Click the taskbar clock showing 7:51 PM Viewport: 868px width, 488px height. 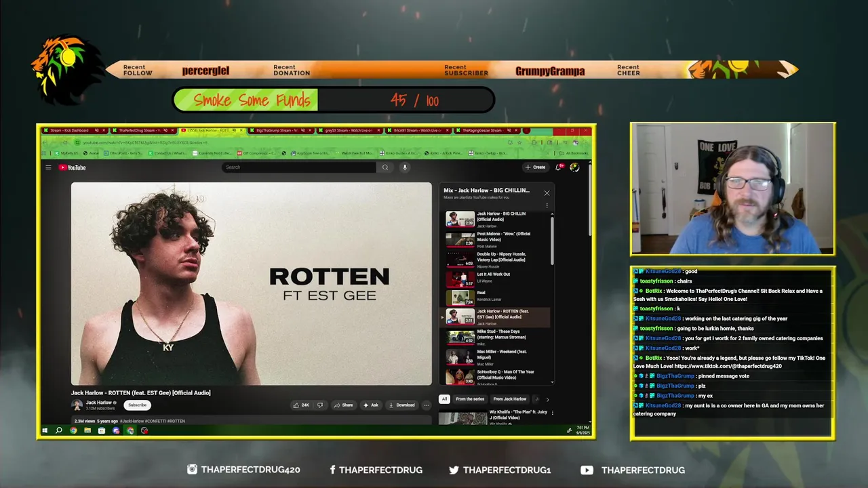click(x=583, y=430)
